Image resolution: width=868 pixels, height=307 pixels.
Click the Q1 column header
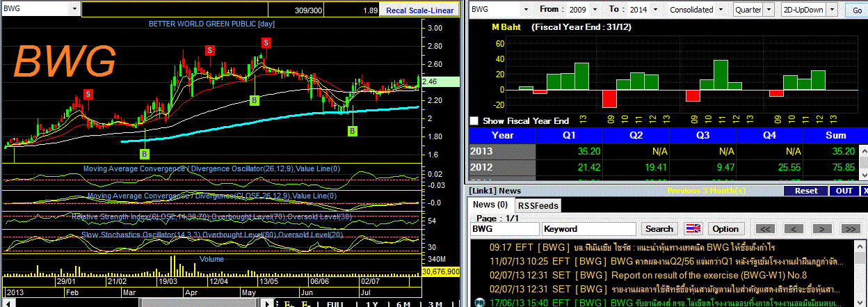[x=568, y=135]
